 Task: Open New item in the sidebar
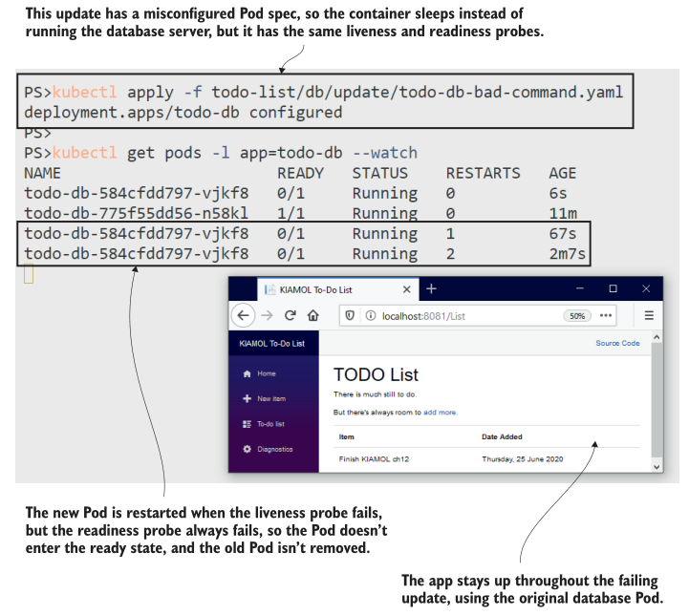tap(270, 398)
